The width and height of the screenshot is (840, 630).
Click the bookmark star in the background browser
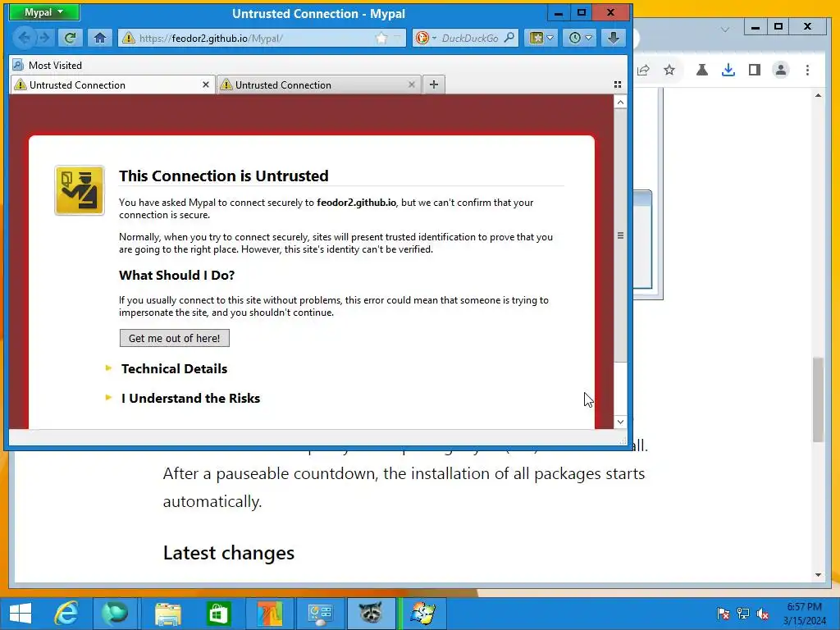(669, 70)
